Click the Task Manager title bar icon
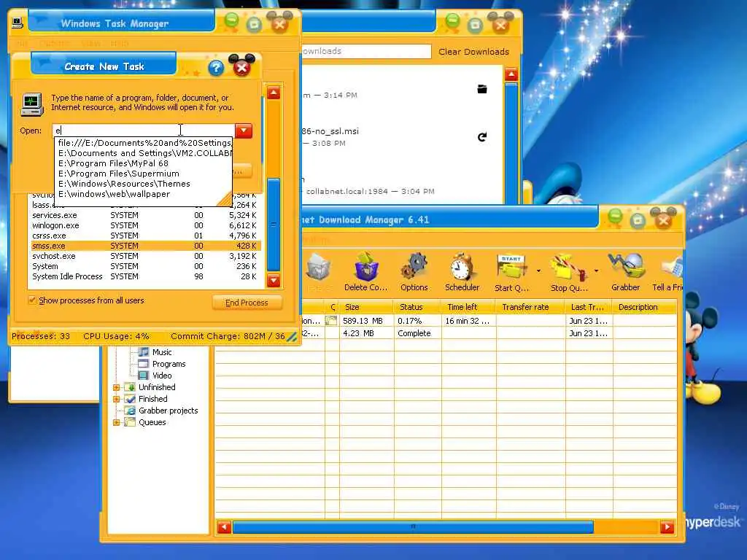The image size is (747, 560). 18,23
